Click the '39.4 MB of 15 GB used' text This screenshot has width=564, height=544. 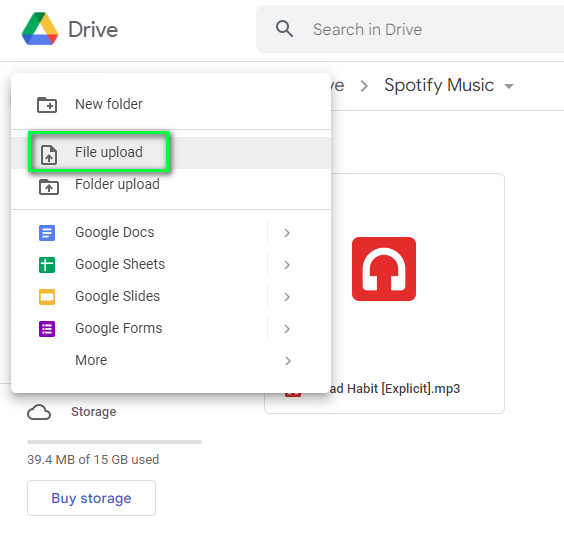coord(93,460)
